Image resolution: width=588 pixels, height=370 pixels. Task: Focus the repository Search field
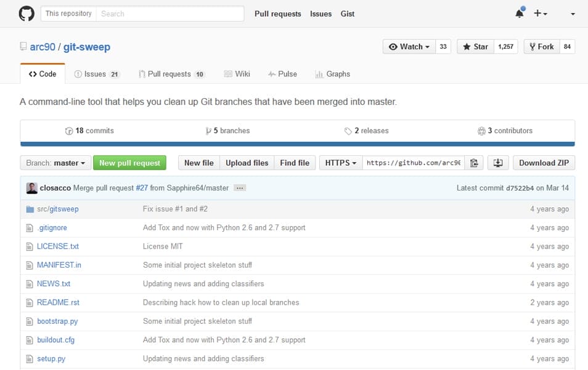coord(170,14)
